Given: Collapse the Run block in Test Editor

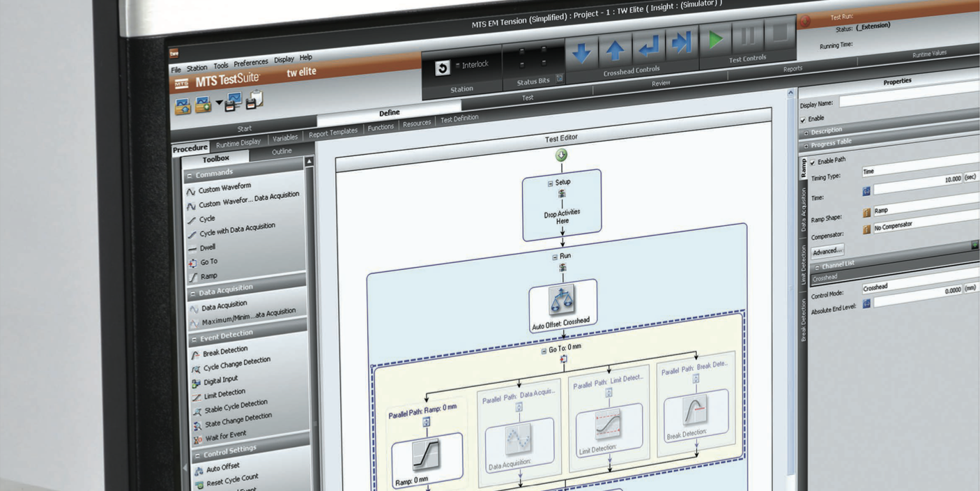Looking at the screenshot, I should point(555,257).
